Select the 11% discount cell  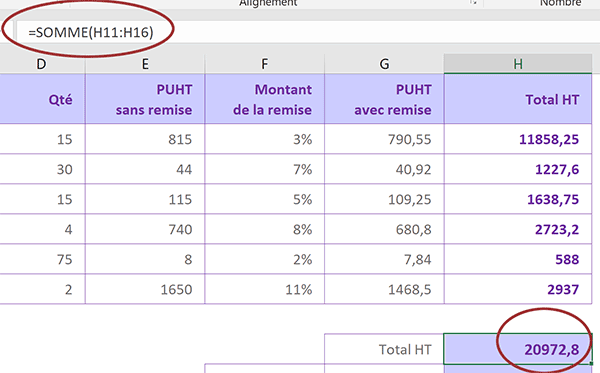click(x=264, y=289)
